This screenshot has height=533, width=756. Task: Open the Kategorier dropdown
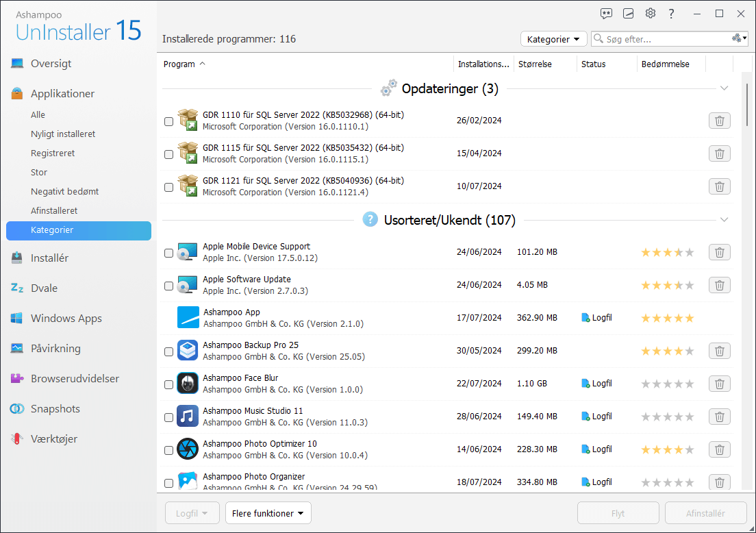553,39
